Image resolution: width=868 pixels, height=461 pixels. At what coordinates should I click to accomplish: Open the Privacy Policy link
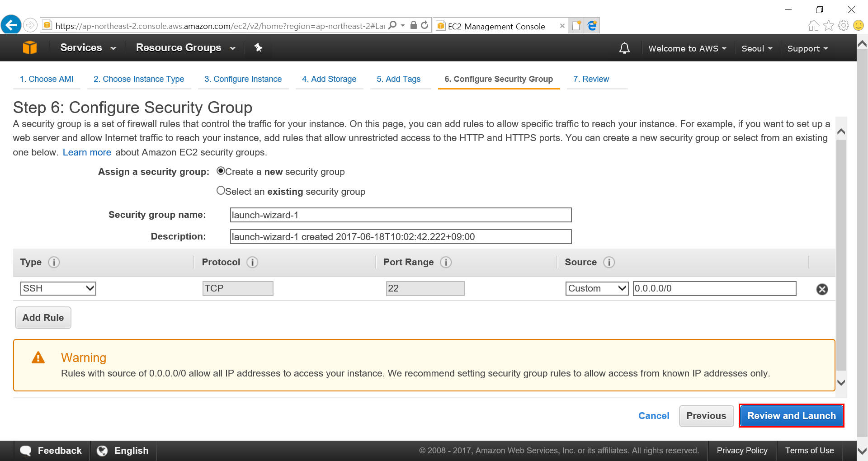coord(742,451)
